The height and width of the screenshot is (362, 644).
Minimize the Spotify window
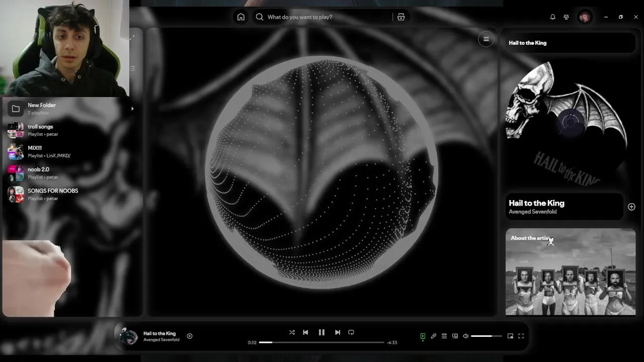[606, 17]
